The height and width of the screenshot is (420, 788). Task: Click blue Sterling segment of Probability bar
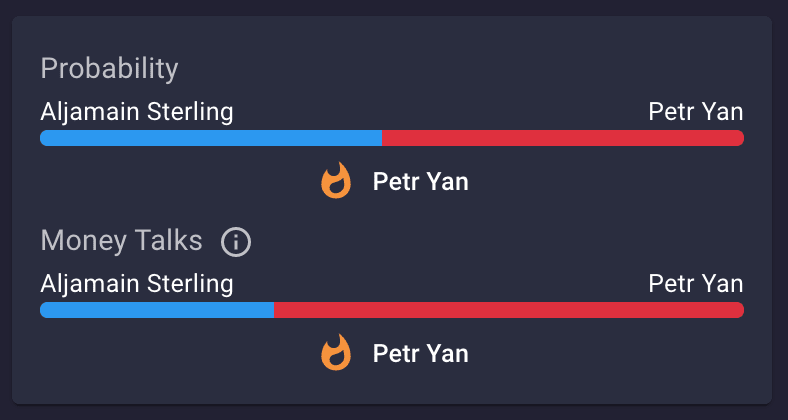tap(211, 138)
